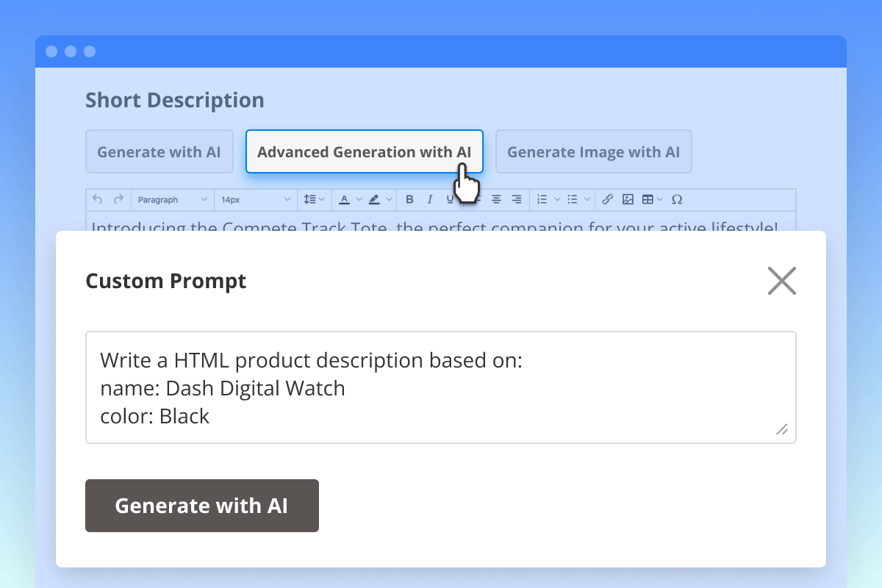Click into the Custom Prompt text area

pyautogui.click(x=441, y=387)
